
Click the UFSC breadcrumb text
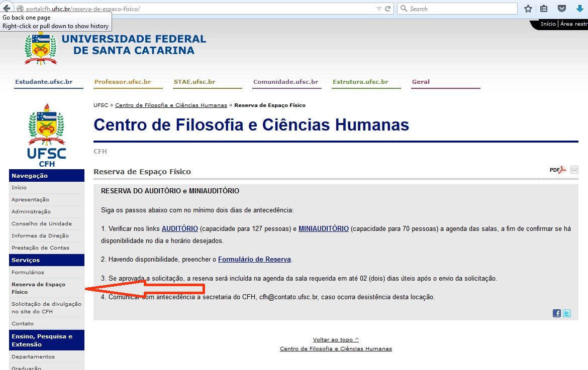(101, 105)
